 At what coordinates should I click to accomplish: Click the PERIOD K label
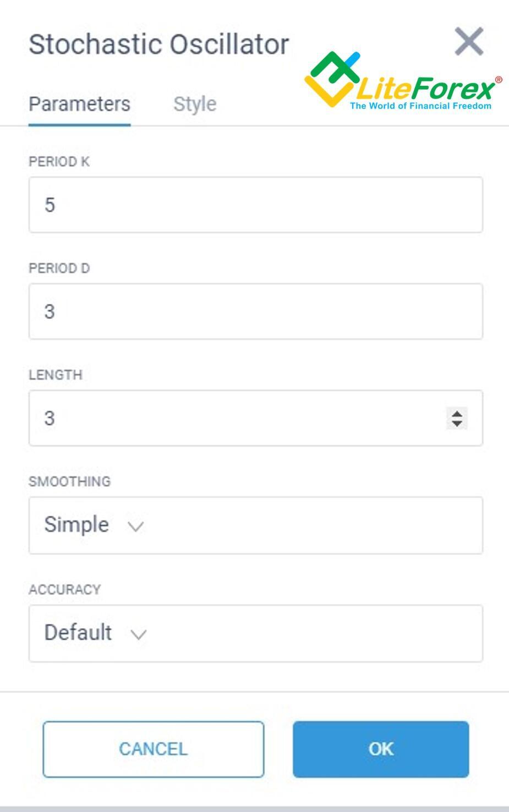[x=59, y=162]
